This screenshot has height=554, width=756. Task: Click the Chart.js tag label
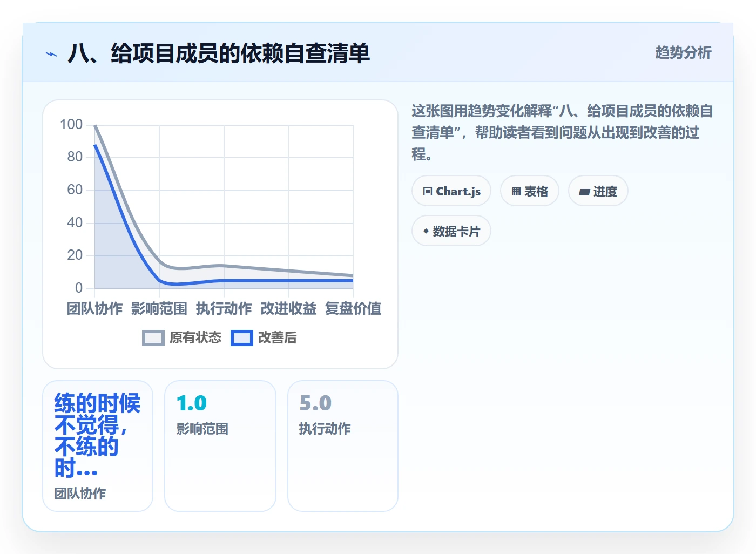click(x=458, y=192)
